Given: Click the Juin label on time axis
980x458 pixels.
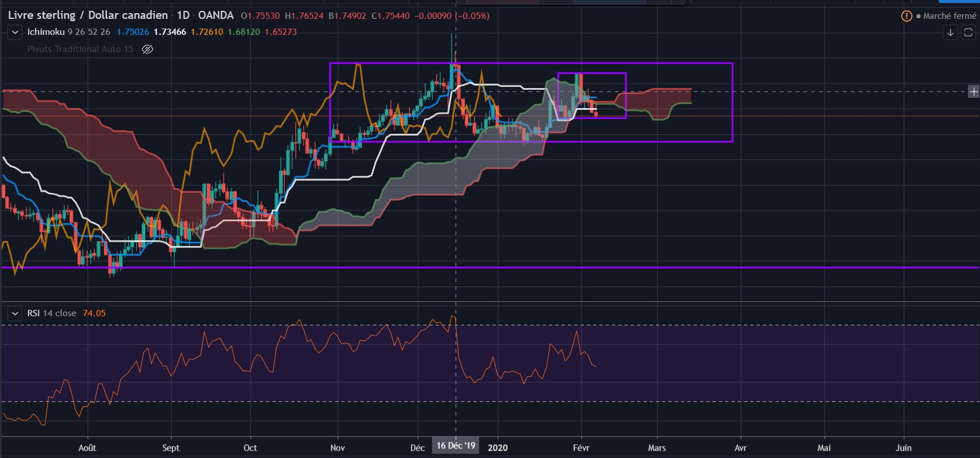Looking at the screenshot, I should point(903,448).
